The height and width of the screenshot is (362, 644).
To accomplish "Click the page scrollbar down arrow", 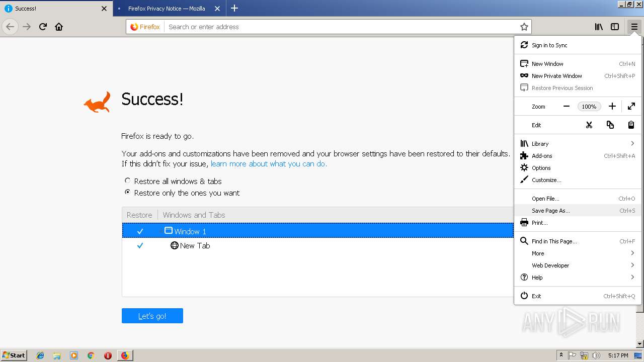I will (x=639, y=344).
